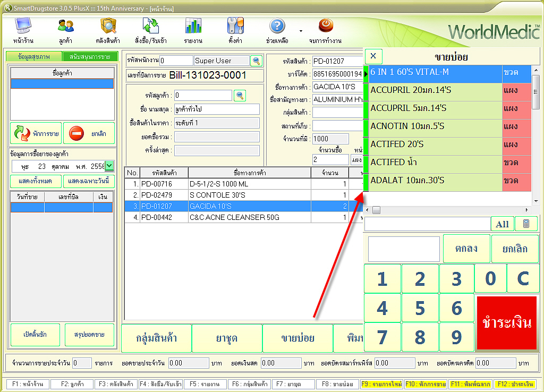Click the พักการขาย hold sale button
The width and height of the screenshot is (544, 392).
(x=36, y=133)
